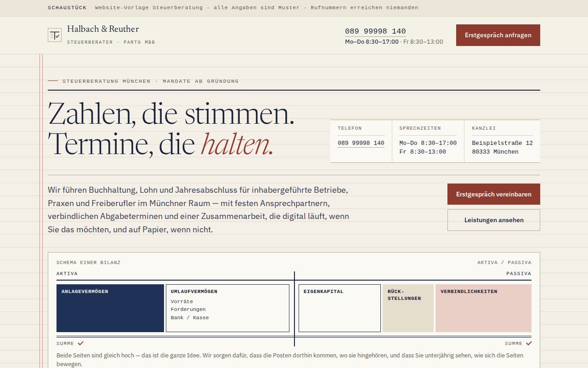Click the '80333 München' text
The width and height of the screenshot is (588, 368).
click(495, 152)
